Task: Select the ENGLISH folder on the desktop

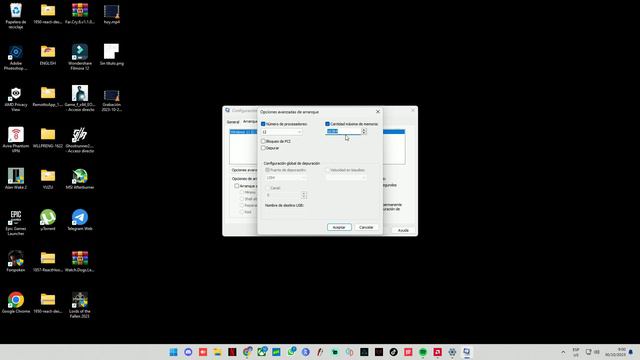Action: coord(48,55)
